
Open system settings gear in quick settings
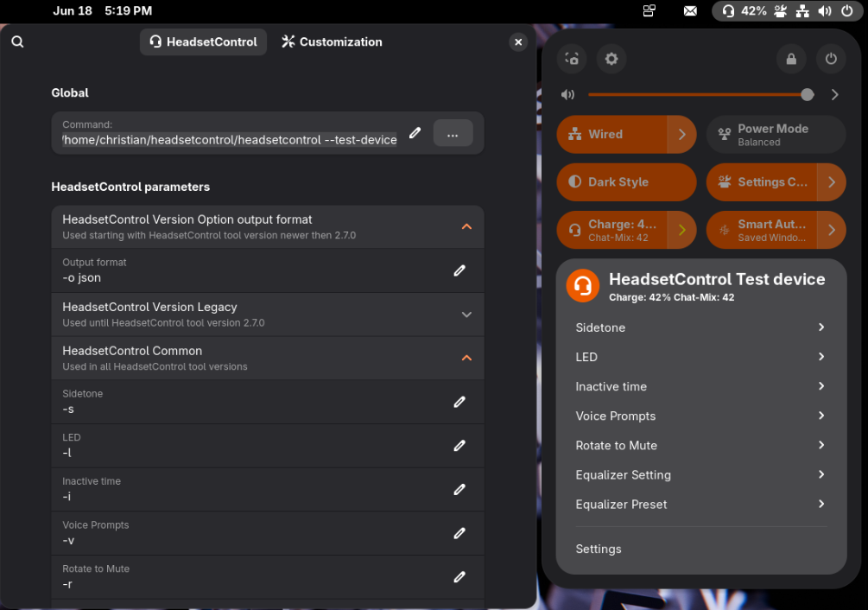[611, 59]
